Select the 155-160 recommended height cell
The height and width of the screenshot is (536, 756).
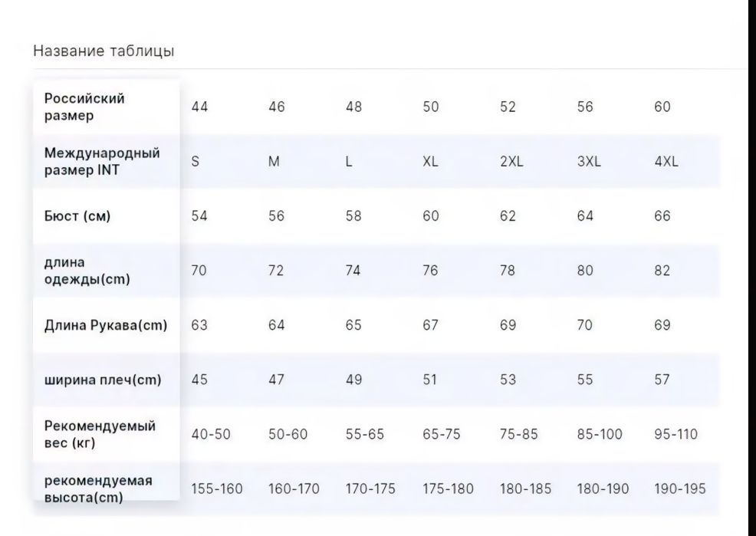[217, 489]
